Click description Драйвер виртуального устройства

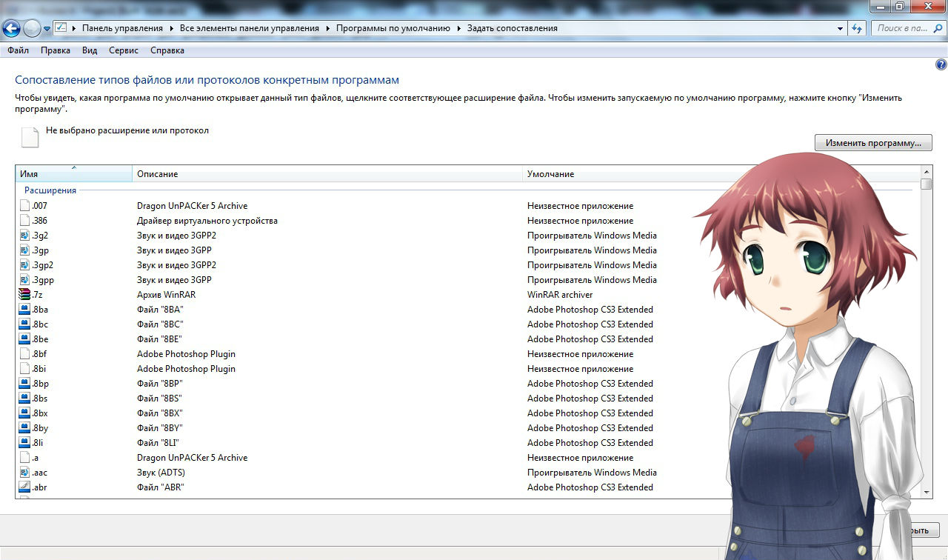[x=207, y=221]
